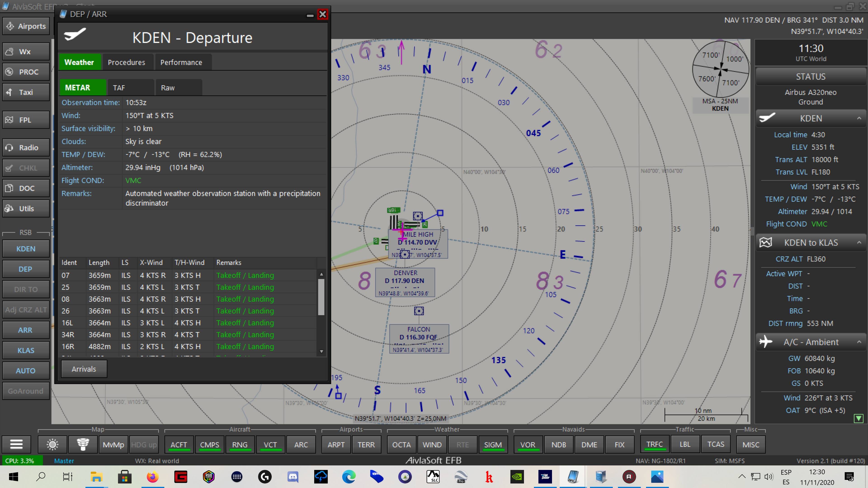Image resolution: width=868 pixels, height=488 pixels.
Task: Click the runway list scrollbar thumb
Action: tap(321, 297)
